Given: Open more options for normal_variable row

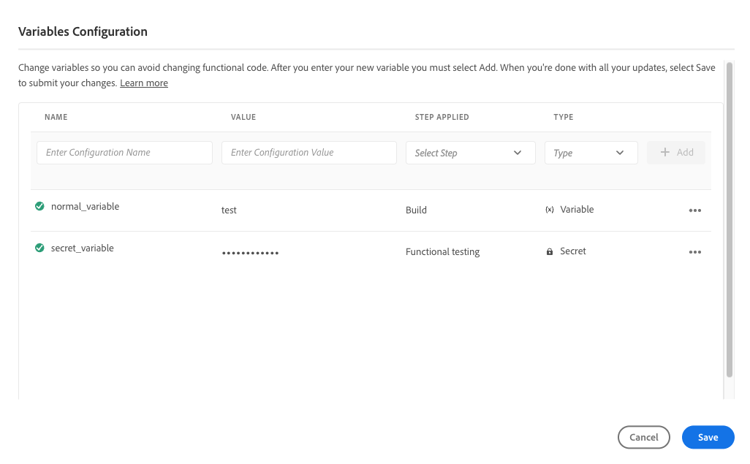Looking at the screenshot, I should coord(695,211).
